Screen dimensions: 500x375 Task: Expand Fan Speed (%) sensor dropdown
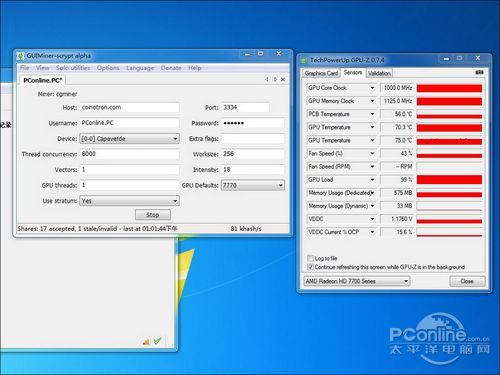372,153
